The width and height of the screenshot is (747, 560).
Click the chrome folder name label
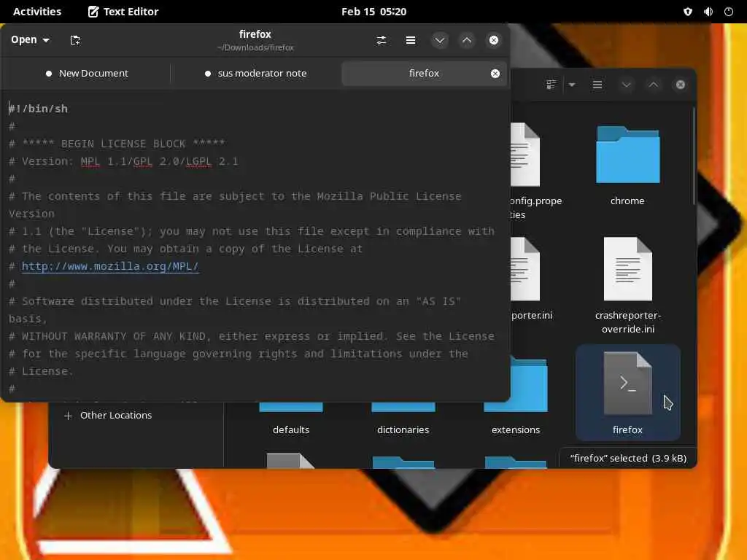tap(627, 201)
